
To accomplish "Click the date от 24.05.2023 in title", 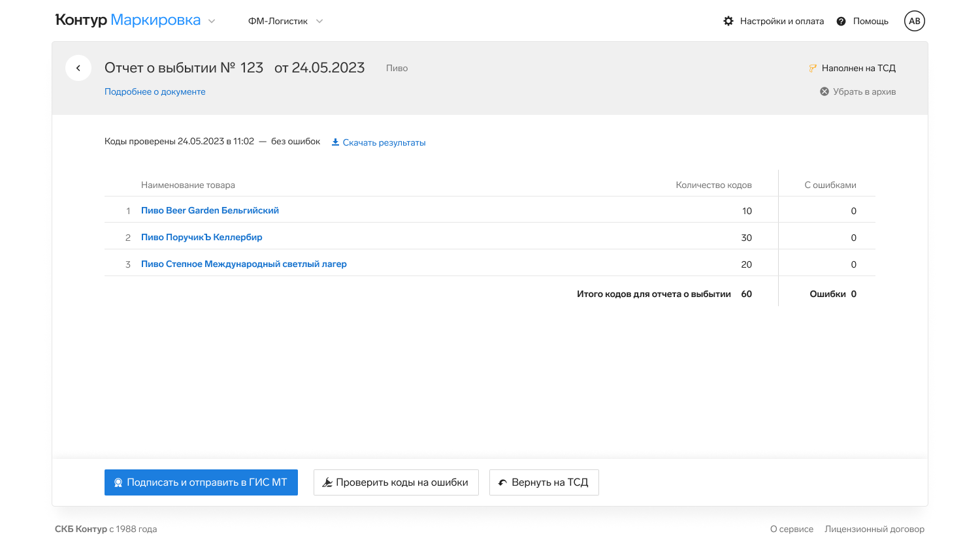I will [319, 68].
